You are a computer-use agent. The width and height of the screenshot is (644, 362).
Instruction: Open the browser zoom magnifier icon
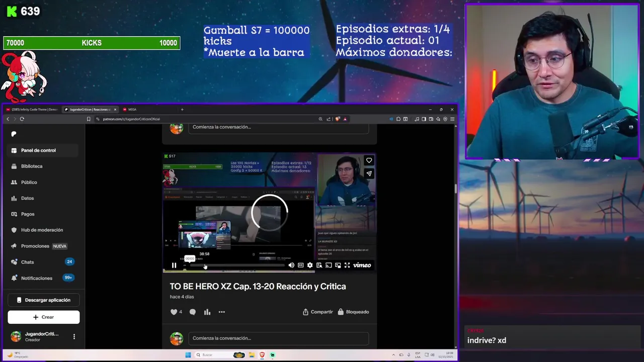click(x=320, y=119)
